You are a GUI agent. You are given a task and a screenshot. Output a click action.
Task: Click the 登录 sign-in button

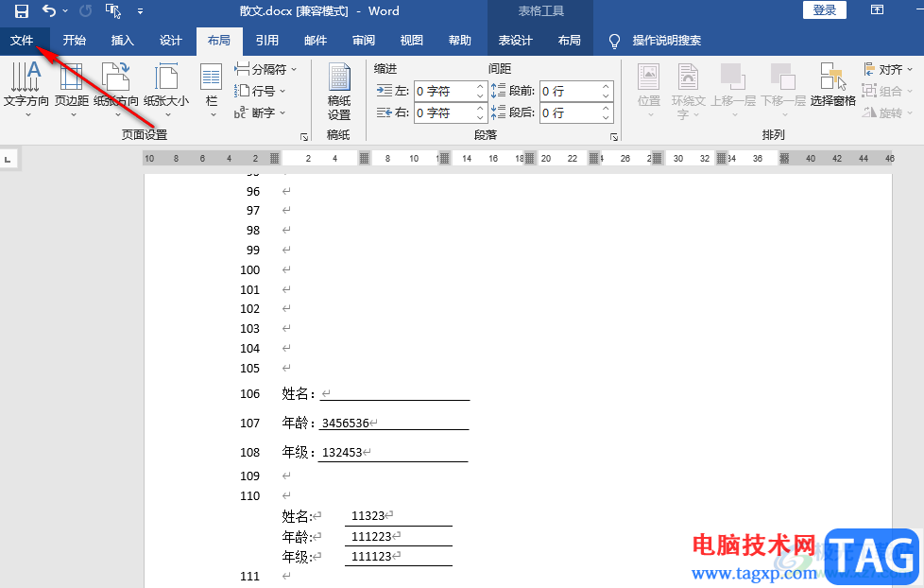(825, 10)
